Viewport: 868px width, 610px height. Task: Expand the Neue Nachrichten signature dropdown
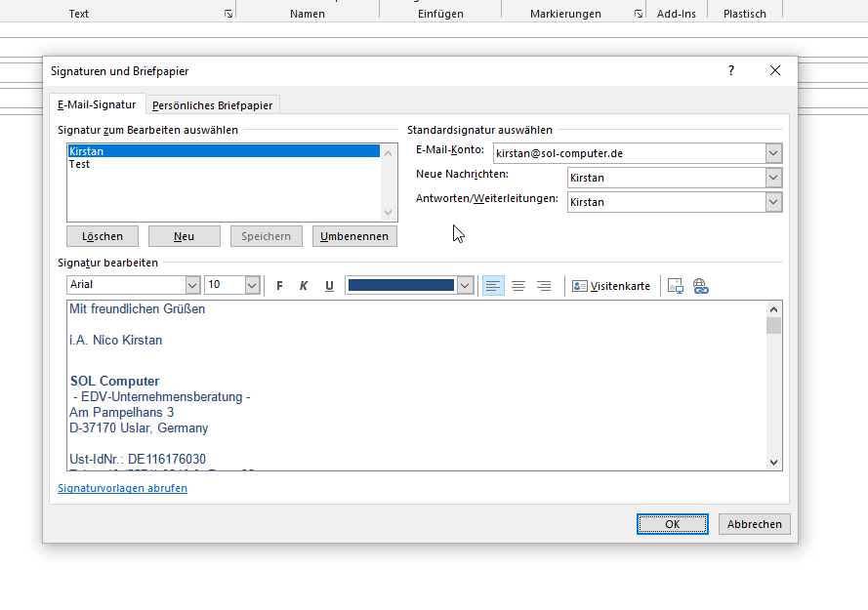point(773,178)
